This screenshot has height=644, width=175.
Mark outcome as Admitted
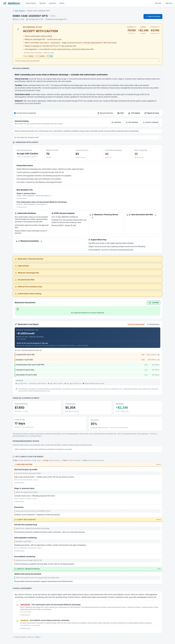[116, 122]
